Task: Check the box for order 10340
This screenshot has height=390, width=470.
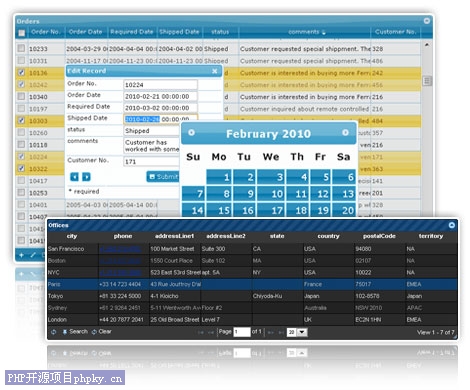Action: pos(21,96)
